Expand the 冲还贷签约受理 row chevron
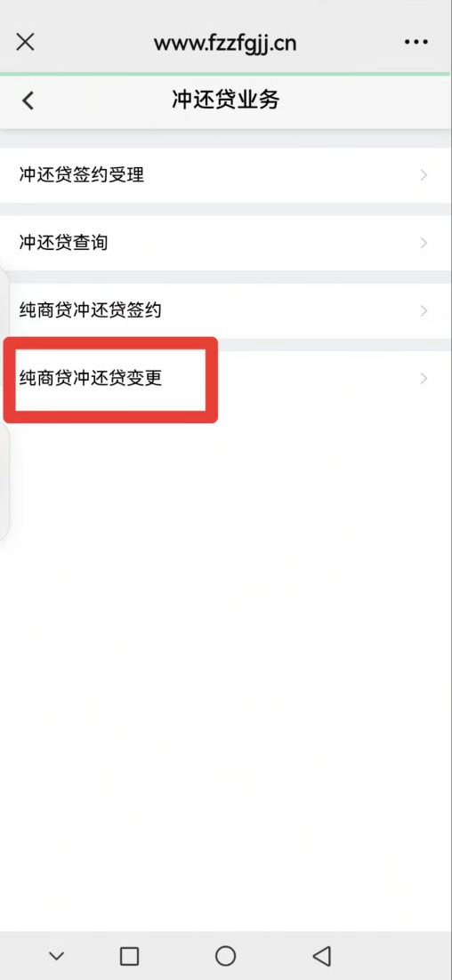 click(424, 175)
